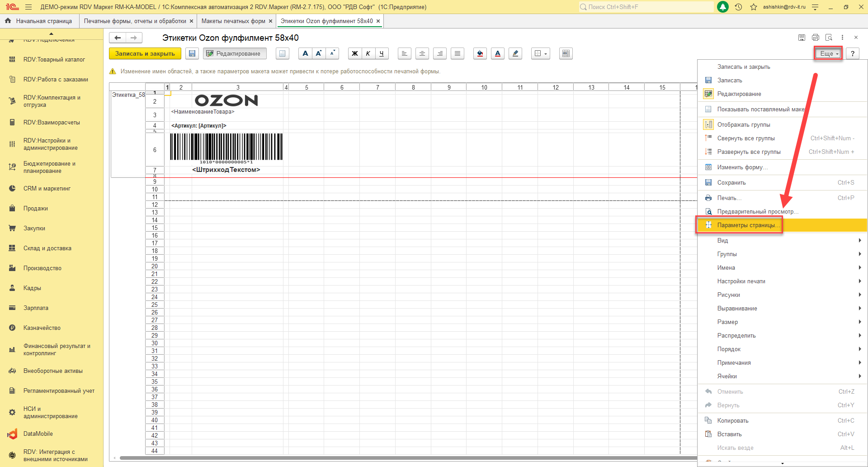This screenshot has width=868, height=467.
Task: Toggle bold formatting (Ж)
Action: click(x=355, y=53)
